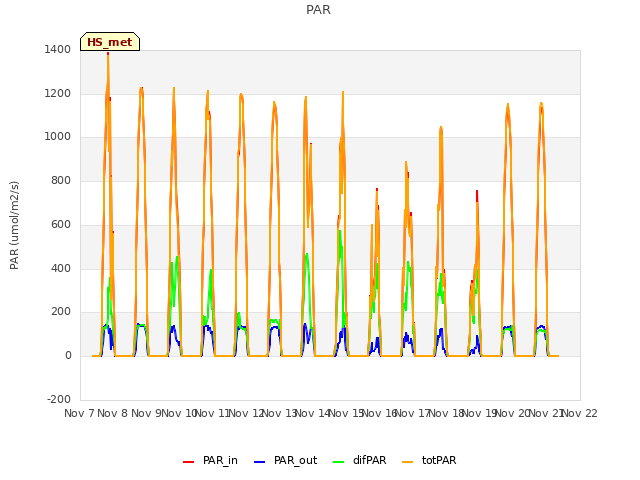Toggle the PAR_out legend entry

coord(285,460)
